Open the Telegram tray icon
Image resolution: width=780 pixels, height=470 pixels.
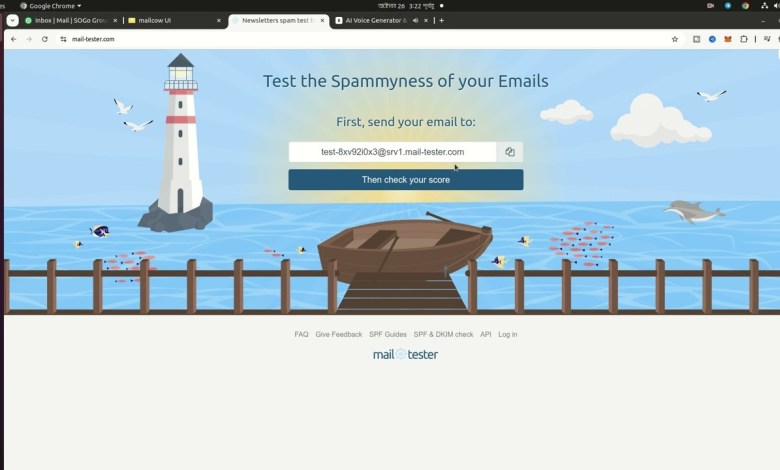coord(728,6)
